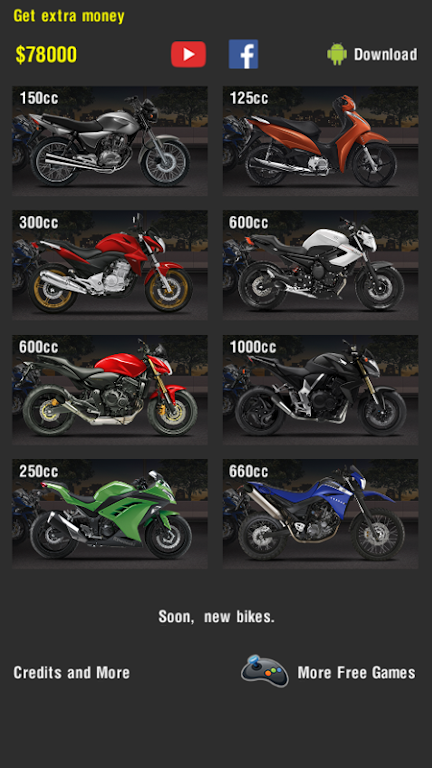Open More Free Games
This screenshot has height=768, width=432.
[357, 672]
